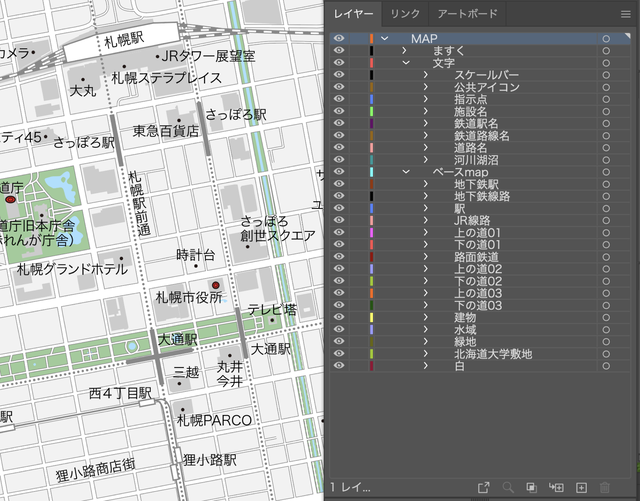Viewport: 640px width, 501px height.
Task: Open the Layers panel hamburger menu
Action: point(626,14)
